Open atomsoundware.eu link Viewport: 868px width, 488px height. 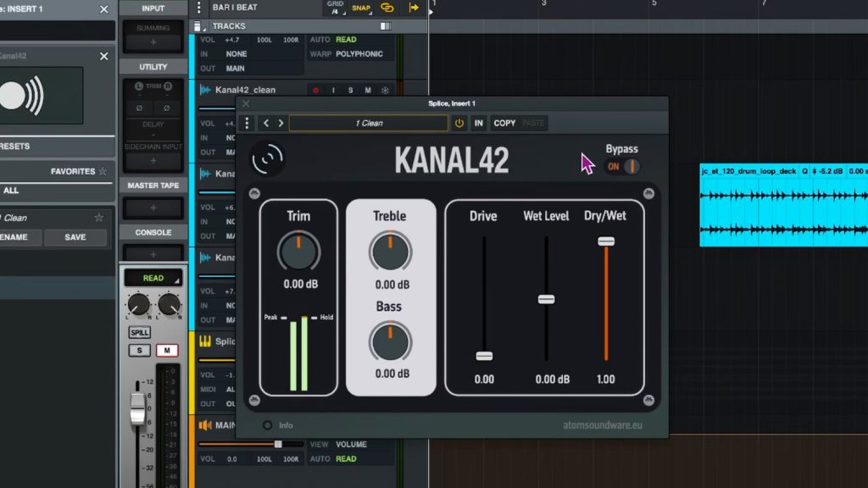[x=603, y=425]
